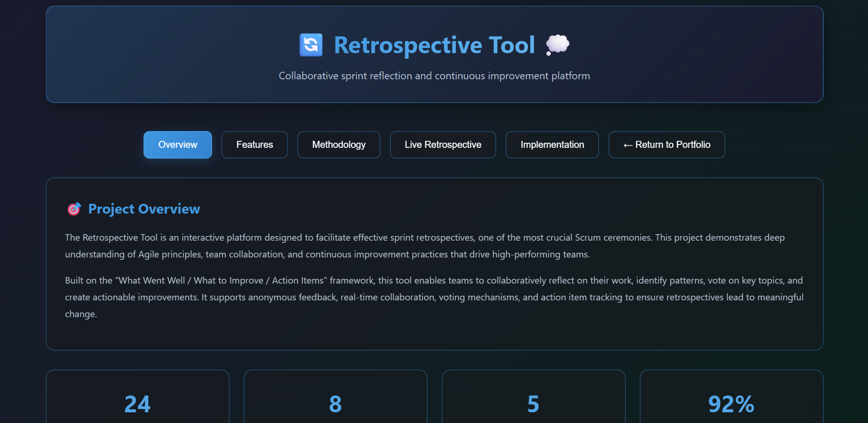
Task: Switch to the Features tab
Action: 254,145
